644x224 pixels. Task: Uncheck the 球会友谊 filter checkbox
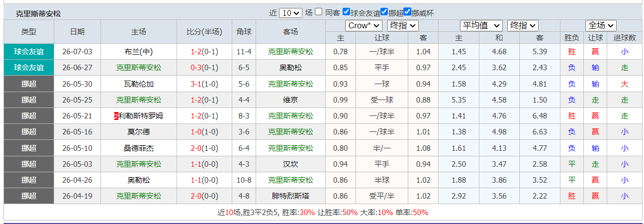coord(347,12)
